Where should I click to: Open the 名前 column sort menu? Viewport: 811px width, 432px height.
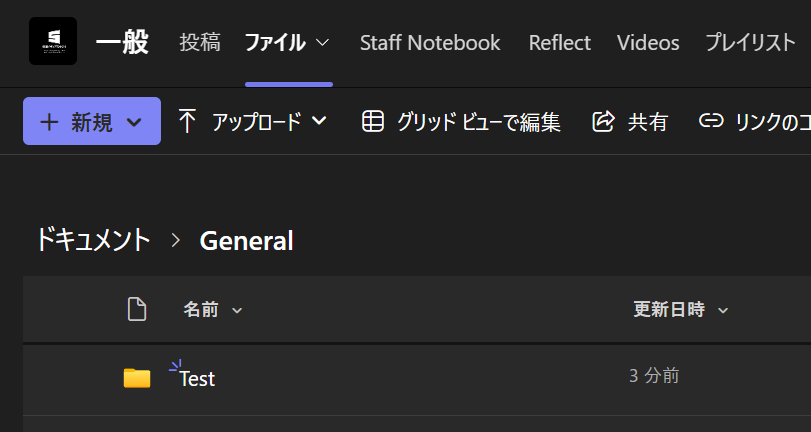point(237,311)
